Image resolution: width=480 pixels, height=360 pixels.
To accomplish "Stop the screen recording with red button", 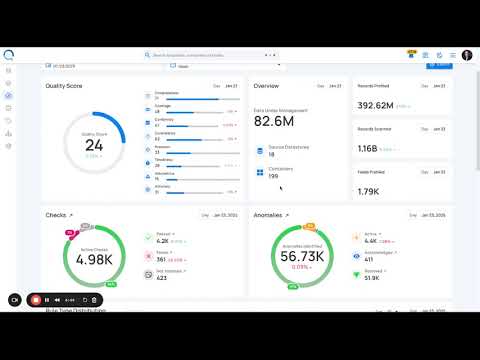I will click(x=36, y=300).
